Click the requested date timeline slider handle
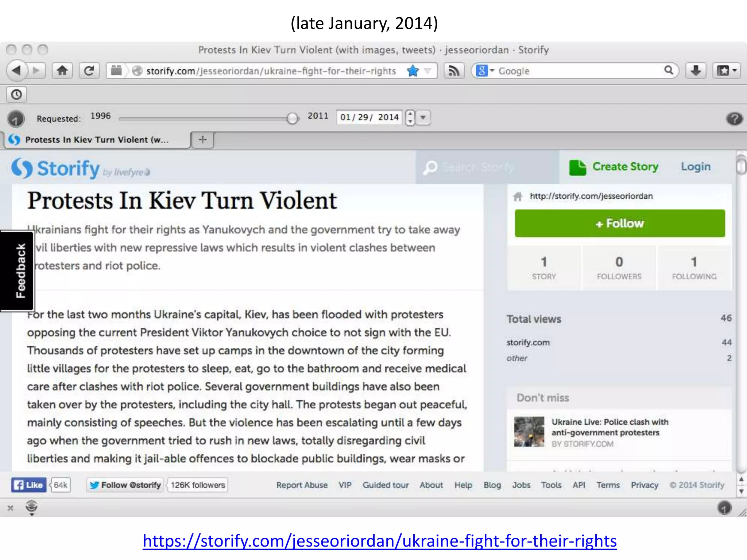747x560 pixels. pos(292,118)
